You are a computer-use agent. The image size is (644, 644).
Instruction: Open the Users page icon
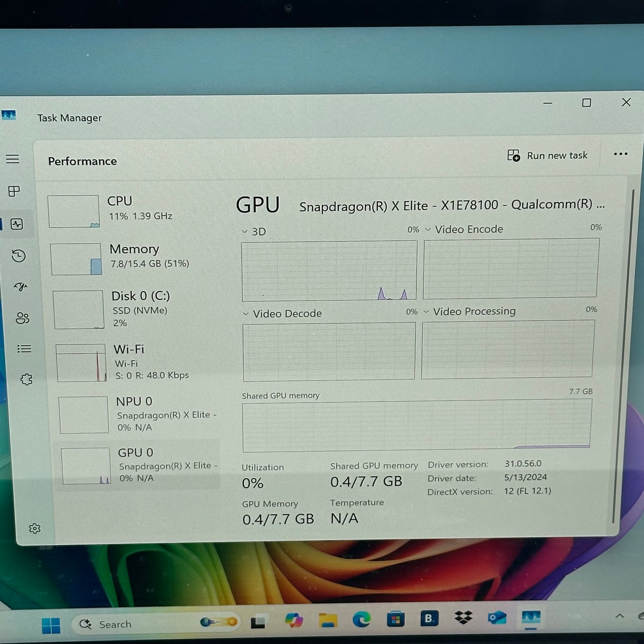point(22,318)
